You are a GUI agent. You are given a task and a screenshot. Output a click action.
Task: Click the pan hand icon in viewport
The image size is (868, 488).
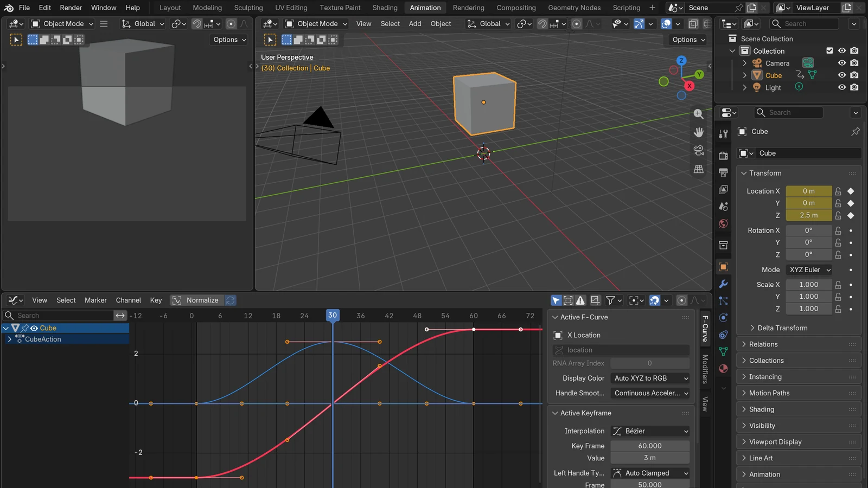pyautogui.click(x=699, y=132)
